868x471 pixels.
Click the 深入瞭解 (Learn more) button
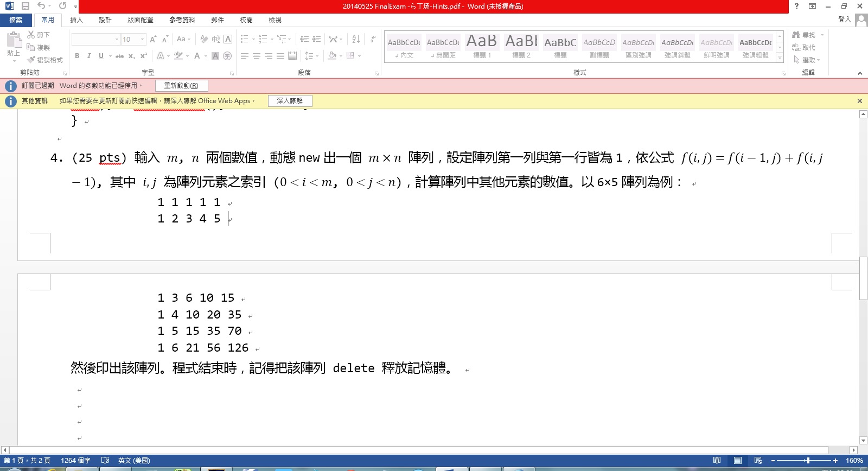coord(290,101)
